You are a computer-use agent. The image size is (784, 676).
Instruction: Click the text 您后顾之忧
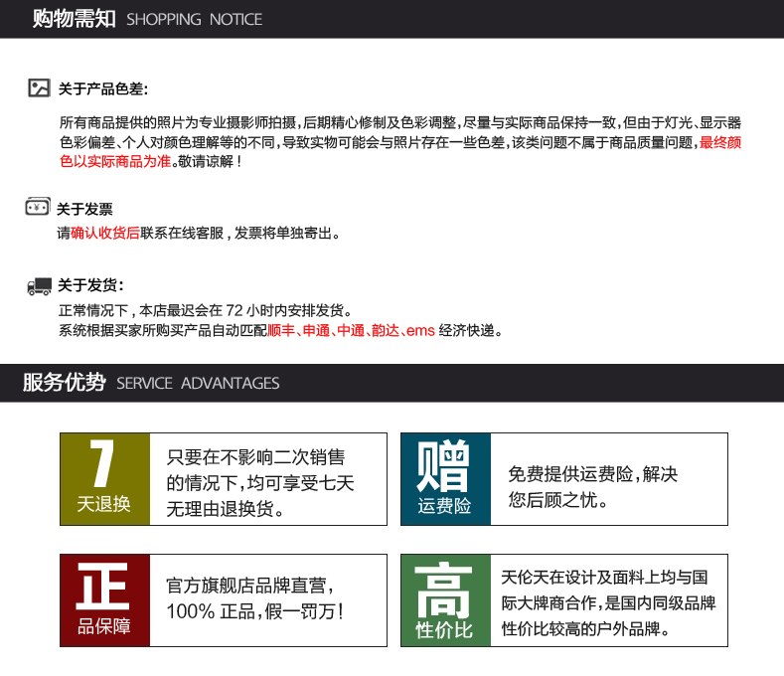558,500
